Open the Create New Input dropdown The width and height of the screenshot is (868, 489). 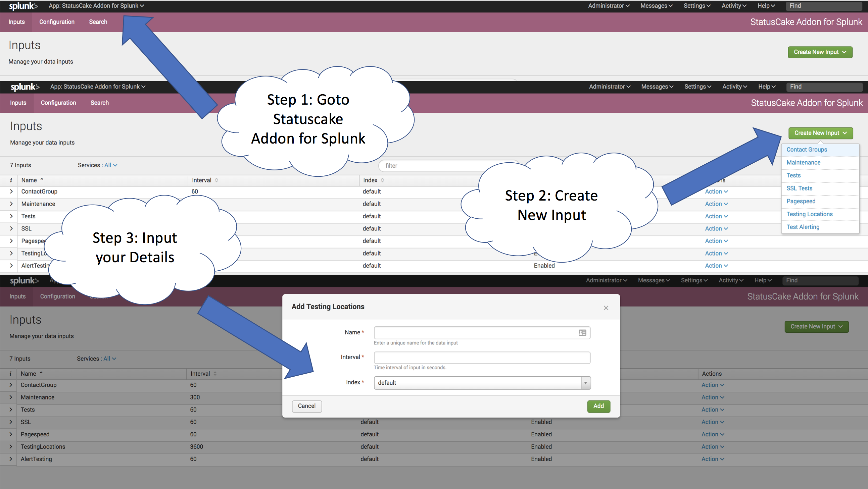pyautogui.click(x=820, y=133)
